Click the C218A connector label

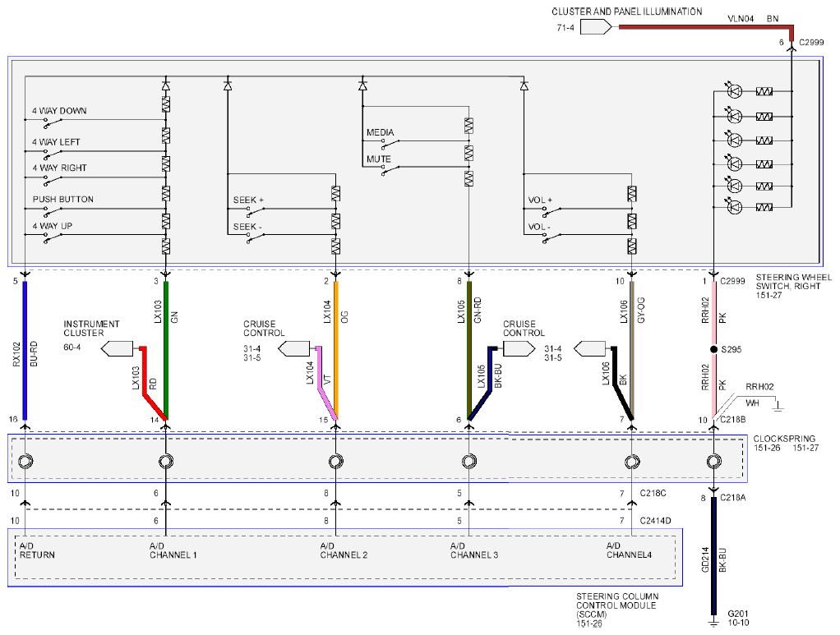point(733,497)
